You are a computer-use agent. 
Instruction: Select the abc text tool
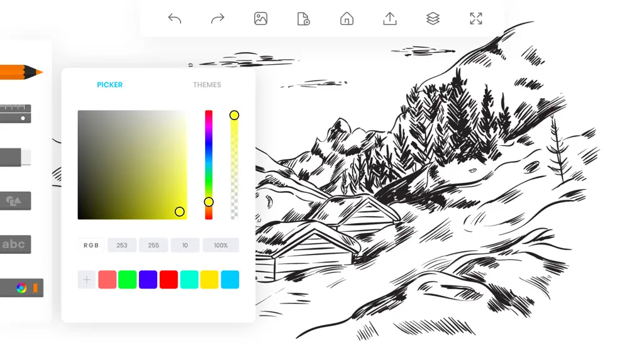pos(16,244)
